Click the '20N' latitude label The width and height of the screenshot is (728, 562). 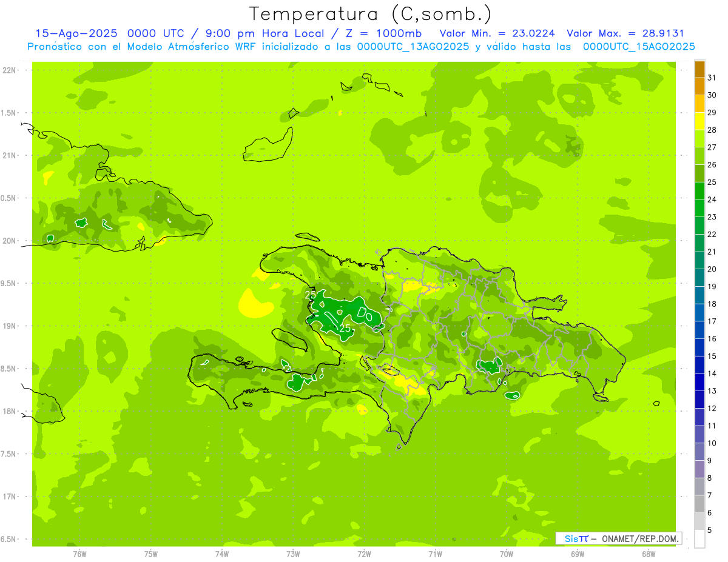tap(10, 241)
